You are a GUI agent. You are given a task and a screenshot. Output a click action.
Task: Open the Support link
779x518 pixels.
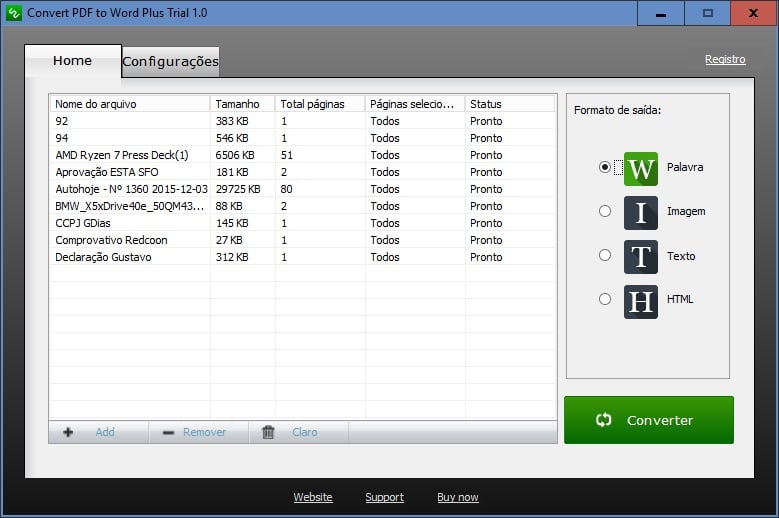(x=384, y=497)
